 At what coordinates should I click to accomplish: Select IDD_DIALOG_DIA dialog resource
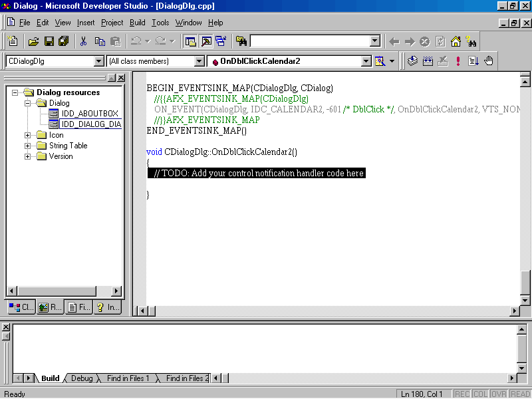pyautogui.click(x=91, y=124)
